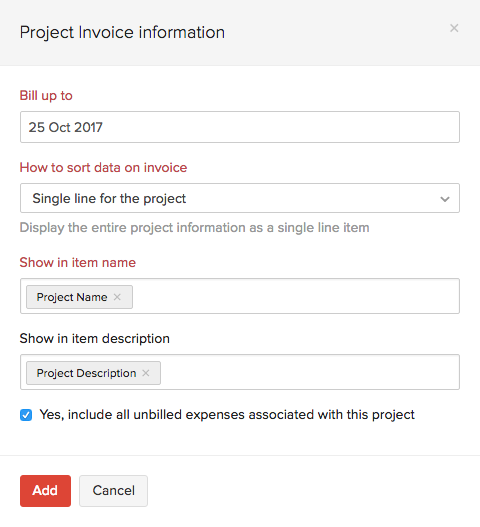Remove the Project Name tag
The width and height of the screenshot is (480, 527).
(117, 297)
